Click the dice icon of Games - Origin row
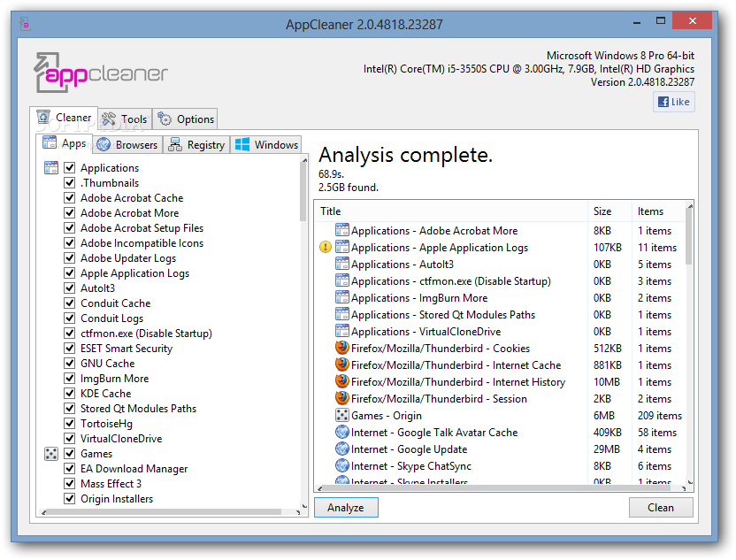Screen dimensions: 736x560 [x=342, y=416]
